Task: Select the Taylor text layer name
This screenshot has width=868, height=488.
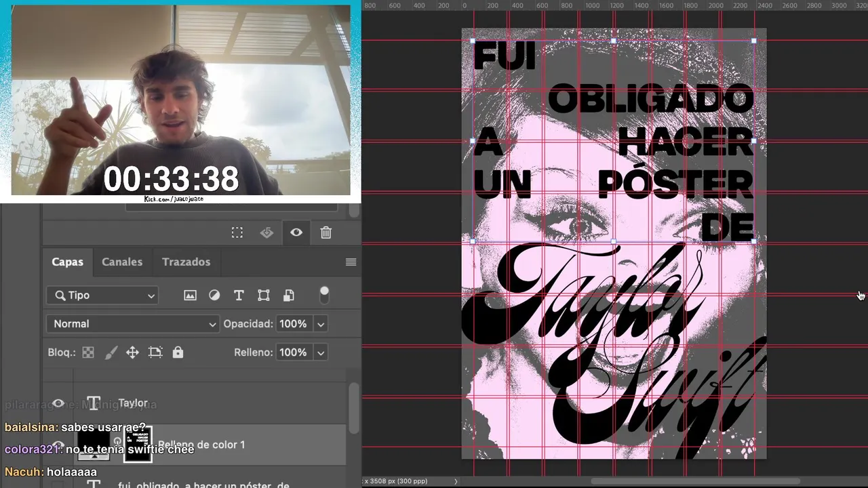Action: point(133,403)
